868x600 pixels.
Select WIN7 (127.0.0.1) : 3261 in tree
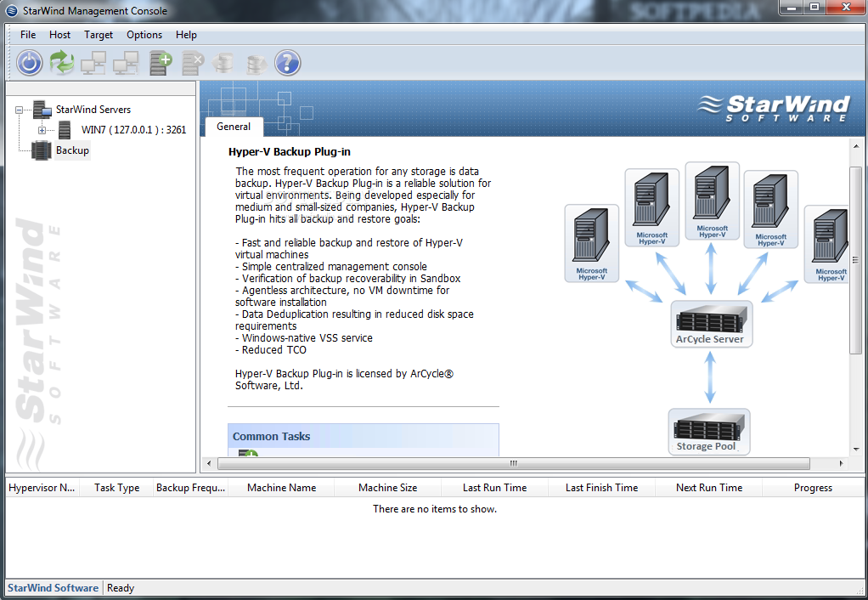133,130
